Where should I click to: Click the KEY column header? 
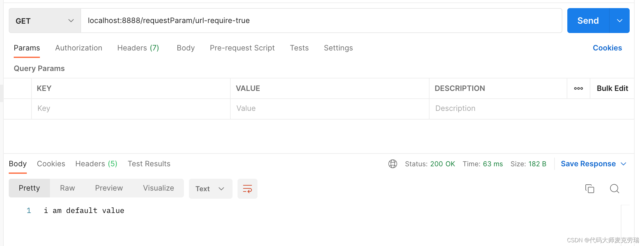pyautogui.click(x=44, y=88)
